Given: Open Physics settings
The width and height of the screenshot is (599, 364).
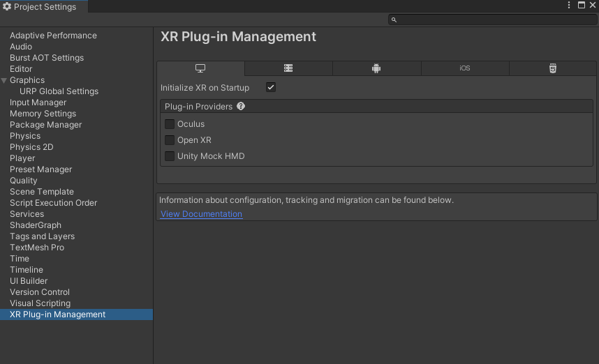Looking at the screenshot, I should click(x=25, y=136).
